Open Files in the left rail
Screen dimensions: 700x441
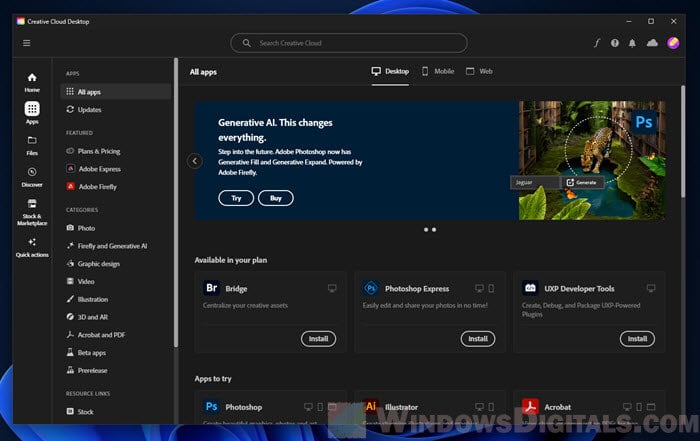coord(32,146)
